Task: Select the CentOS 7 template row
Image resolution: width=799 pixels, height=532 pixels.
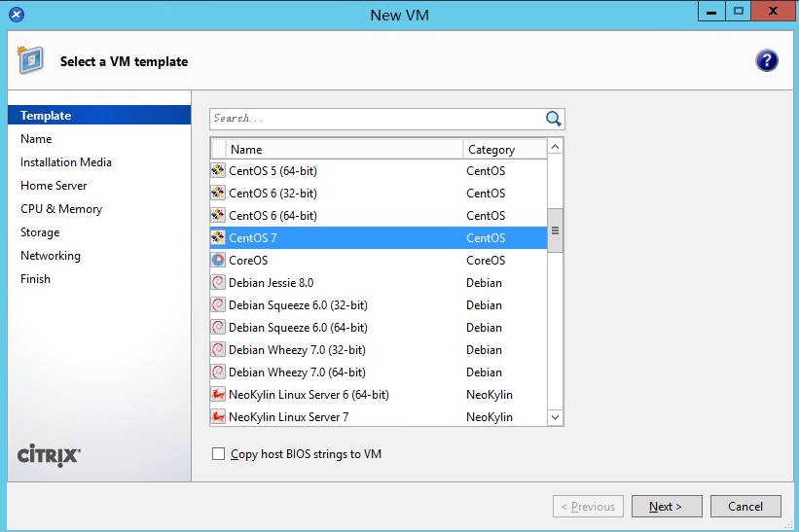Action: (379, 237)
